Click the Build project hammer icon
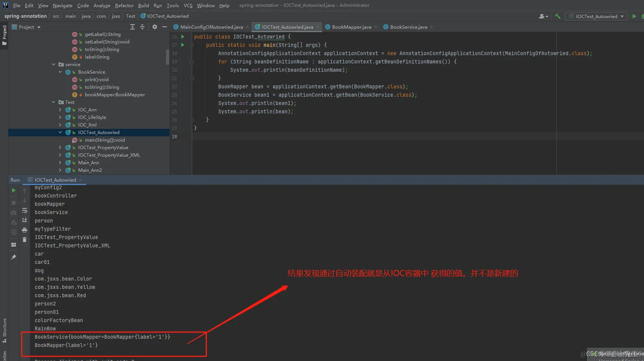 [558, 16]
